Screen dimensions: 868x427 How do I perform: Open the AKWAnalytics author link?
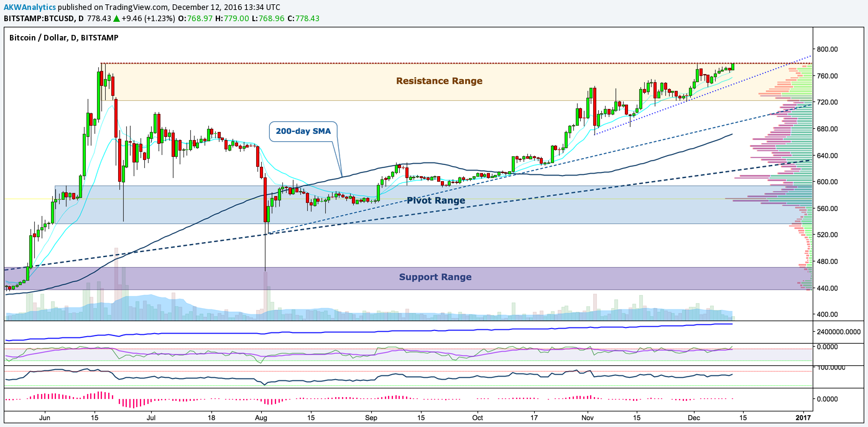click(29, 7)
